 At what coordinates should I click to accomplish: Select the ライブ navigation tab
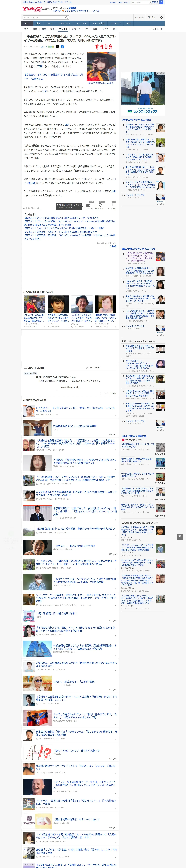pyautogui.click(x=49, y=24)
